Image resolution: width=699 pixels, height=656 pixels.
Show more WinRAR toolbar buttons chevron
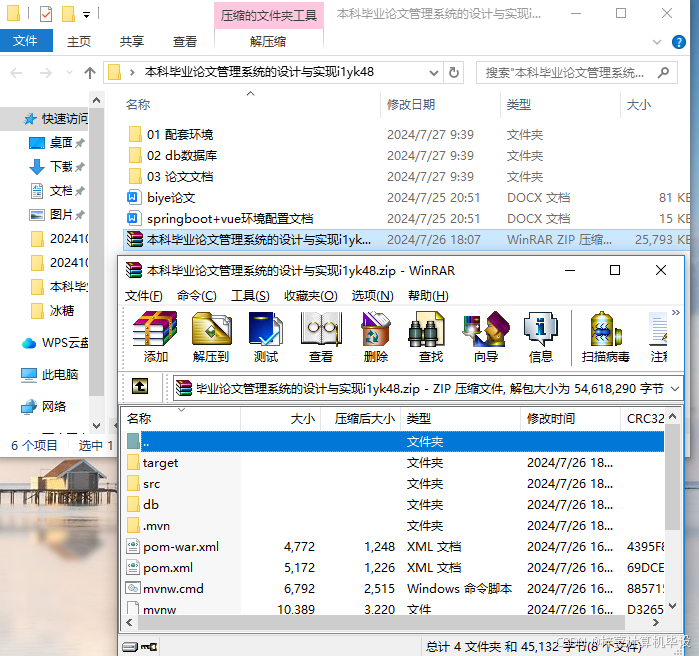tap(676, 312)
